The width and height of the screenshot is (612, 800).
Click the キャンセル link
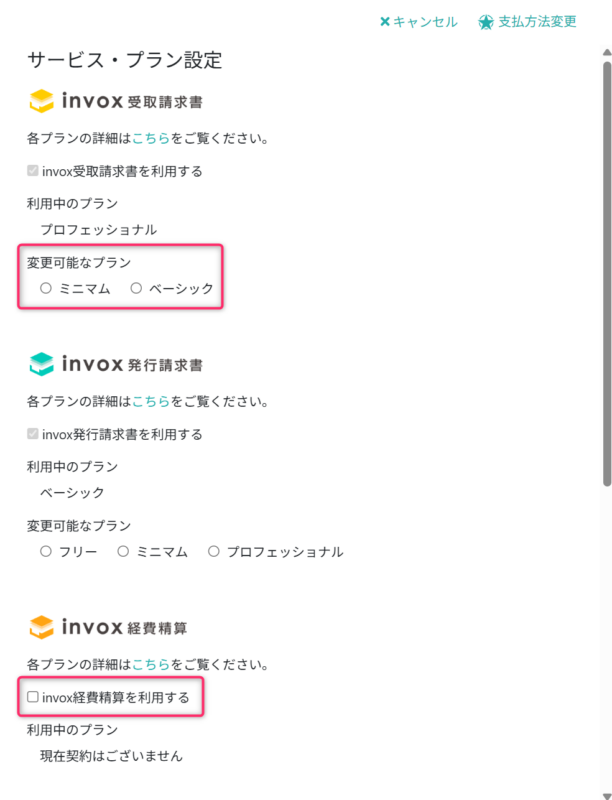[425, 20]
